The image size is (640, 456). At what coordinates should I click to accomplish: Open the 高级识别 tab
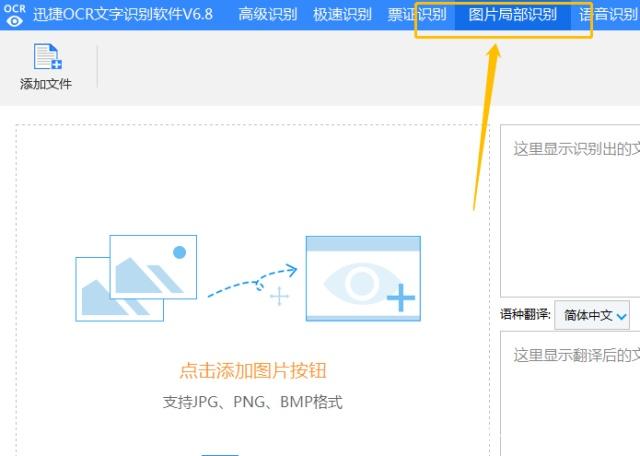267,14
